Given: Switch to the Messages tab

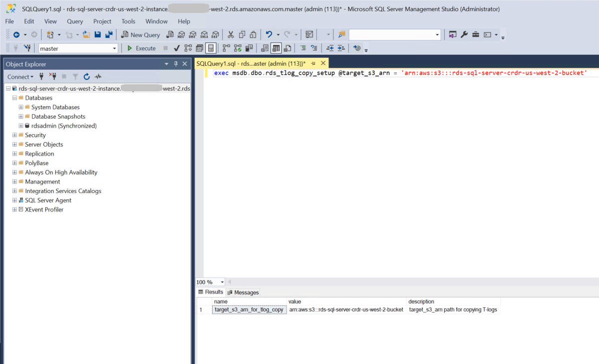Looking at the screenshot, I should point(243,292).
